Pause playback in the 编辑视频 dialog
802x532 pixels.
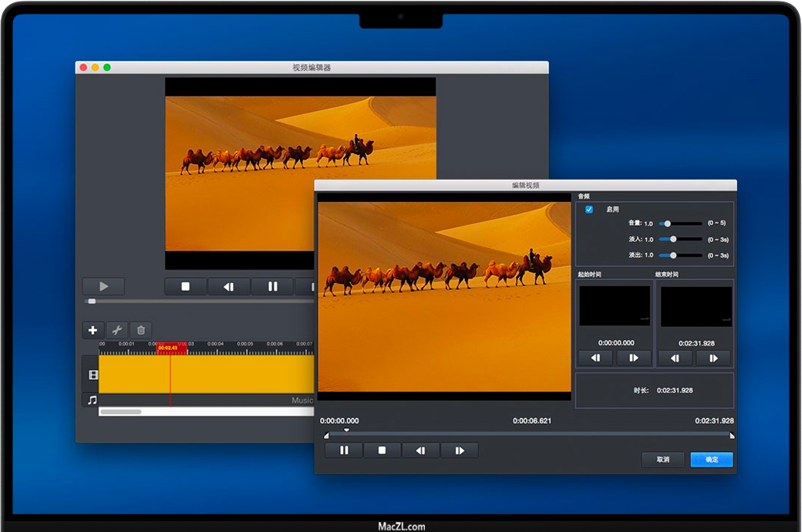click(x=344, y=450)
